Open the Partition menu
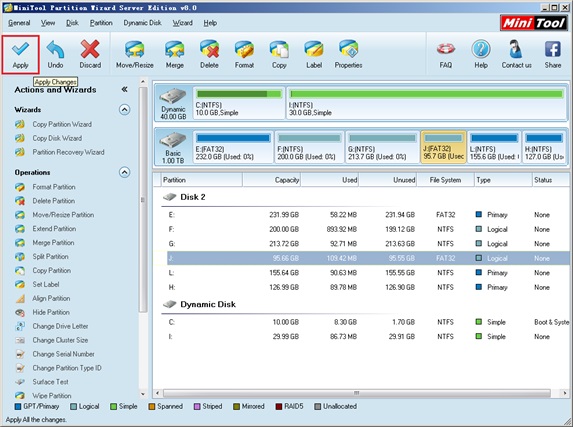 tap(101, 23)
